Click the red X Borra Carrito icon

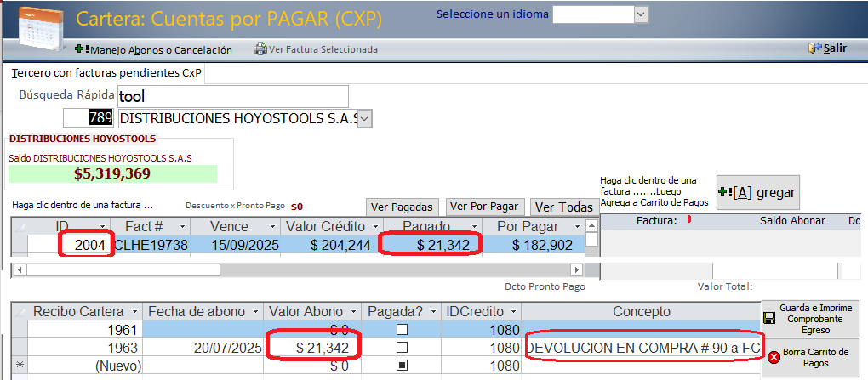tap(774, 358)
